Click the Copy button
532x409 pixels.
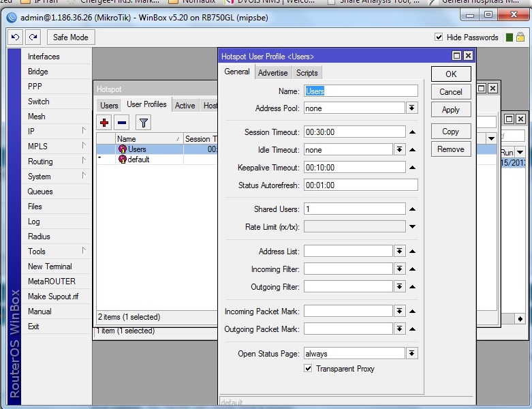pyautogui.click(x=450, y=132)
